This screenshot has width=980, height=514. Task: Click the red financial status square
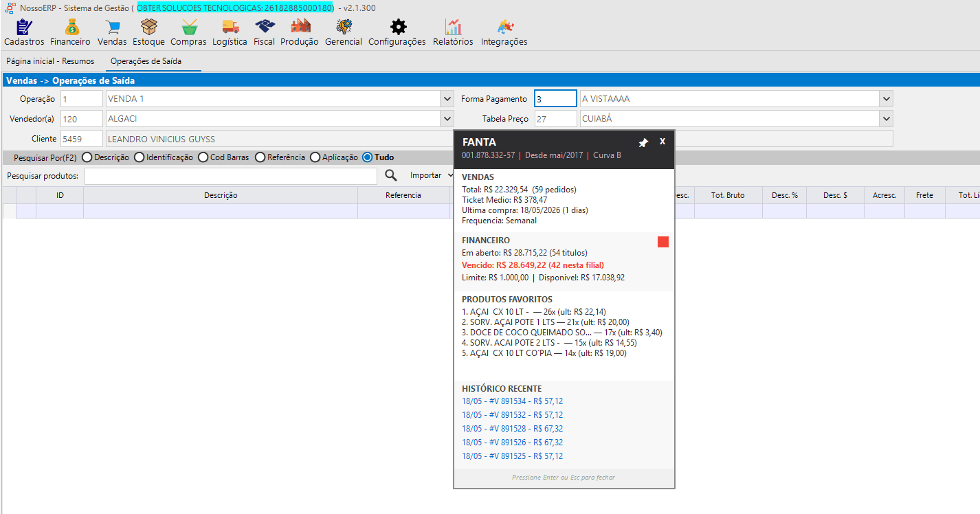[663, 242]
